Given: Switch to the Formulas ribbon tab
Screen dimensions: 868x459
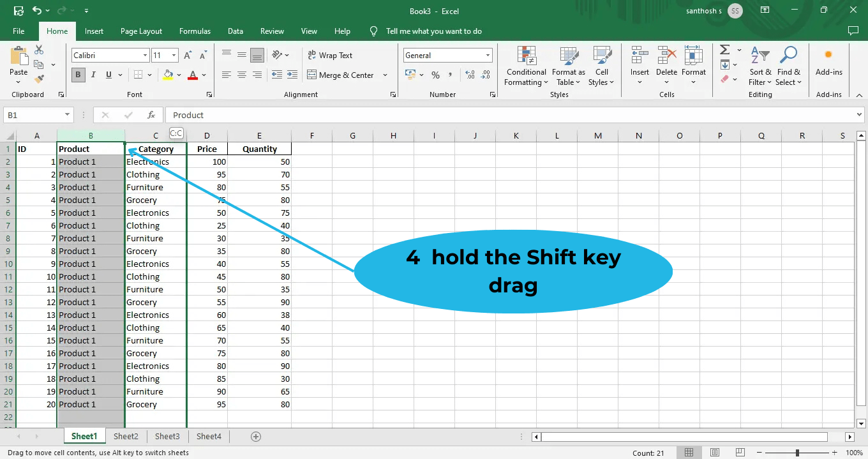Looking at the screenshot, I should click(x=195, y=31).
